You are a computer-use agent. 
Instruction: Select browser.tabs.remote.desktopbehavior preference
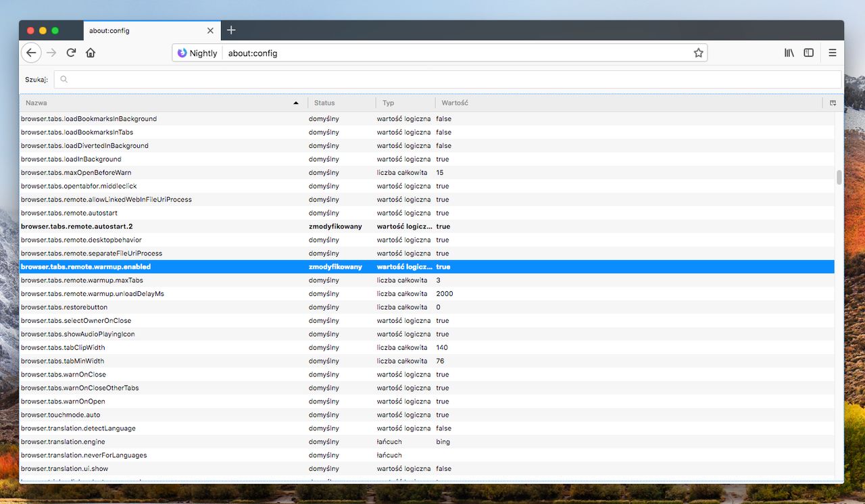pyautogui.click(x=427, y=241)
